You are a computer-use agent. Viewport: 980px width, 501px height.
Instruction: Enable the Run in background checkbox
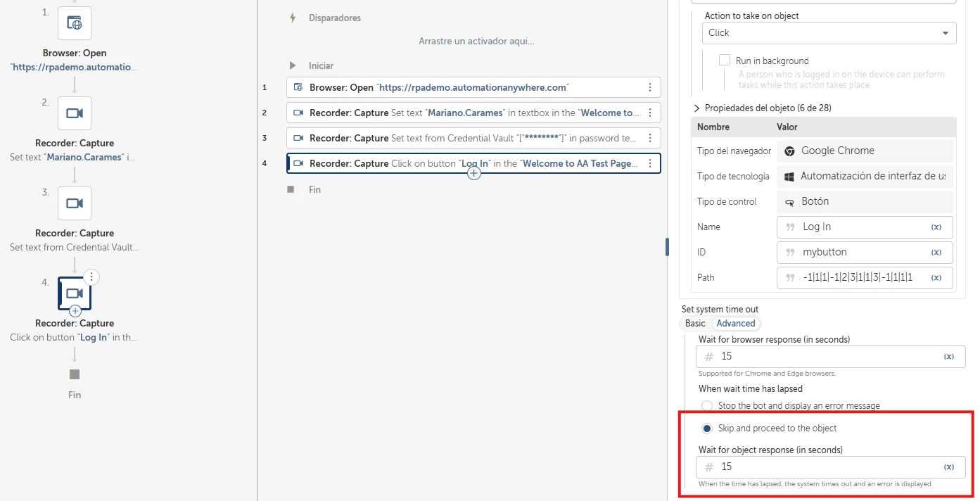click(x=725, y=61)
